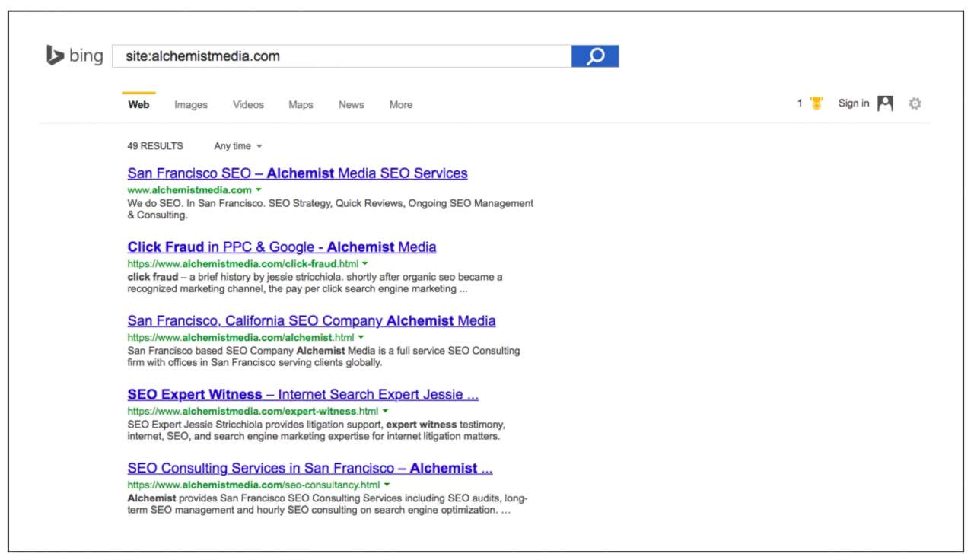This screenshot has width=974, height=560.
Task: Expand the Any time filter dropdown
Action: click(237, 146)
